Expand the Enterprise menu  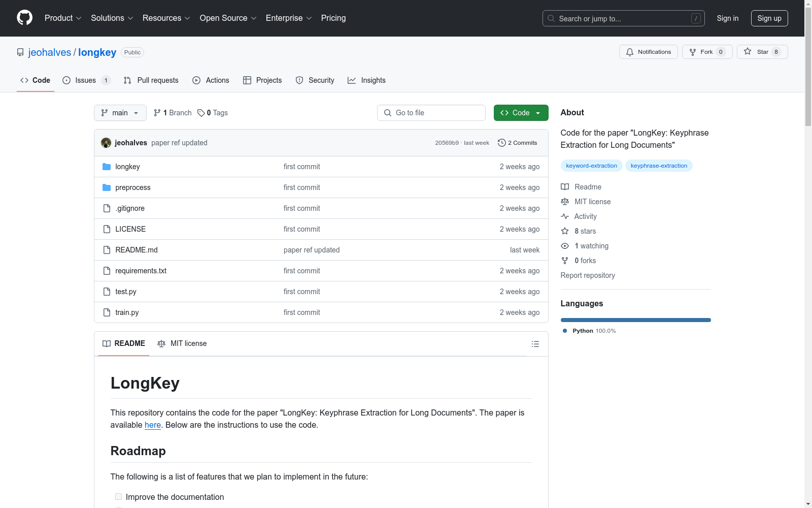click(289, 18)
